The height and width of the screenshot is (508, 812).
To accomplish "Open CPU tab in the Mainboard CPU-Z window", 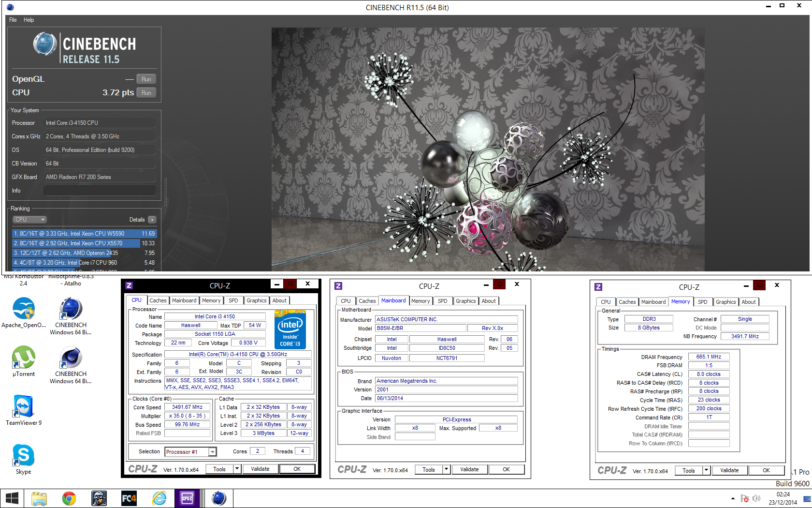I will pos(346,301).
